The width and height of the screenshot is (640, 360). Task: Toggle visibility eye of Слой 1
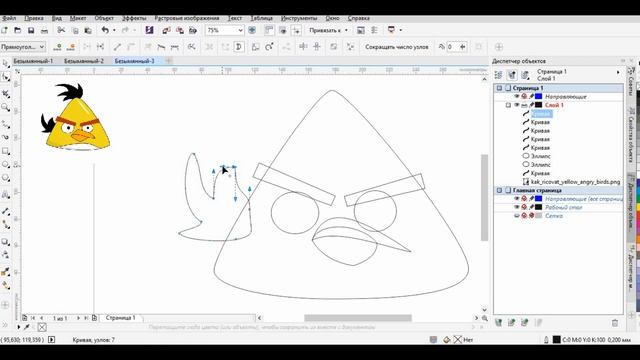pos(517,105)
